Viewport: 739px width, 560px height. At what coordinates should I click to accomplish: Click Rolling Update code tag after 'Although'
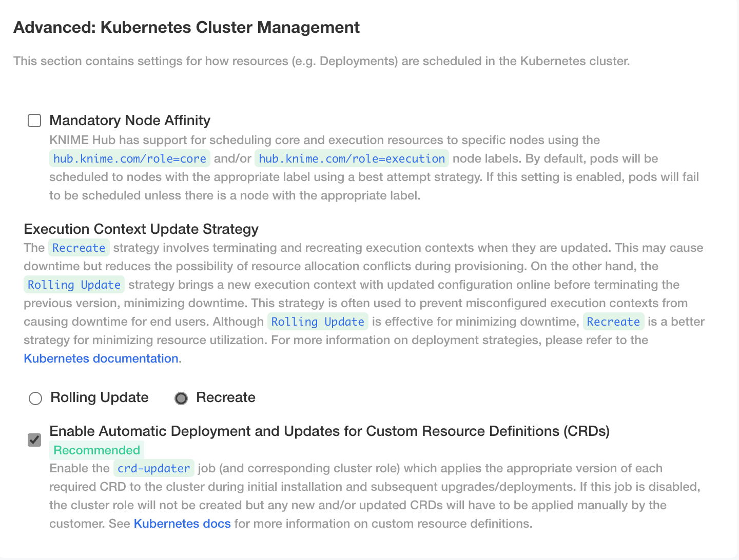318,322
